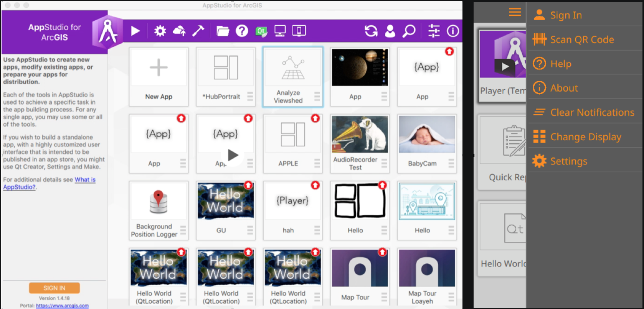This screenshot has height=309, width=644.
Task: Click the Help question mark in the purple toolbar
Action: [242, 31]
